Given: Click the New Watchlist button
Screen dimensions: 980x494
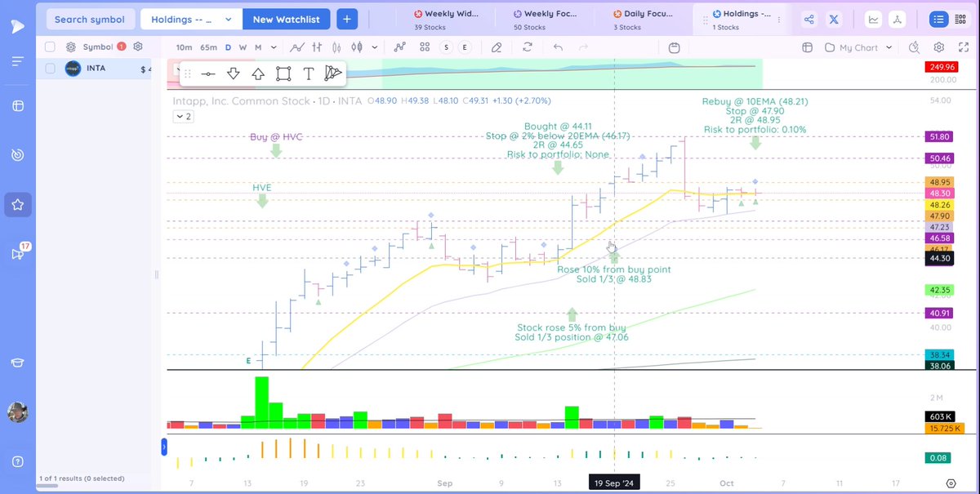Looking at the screenshot, I should pyautogui.click(x=286, y=19).
